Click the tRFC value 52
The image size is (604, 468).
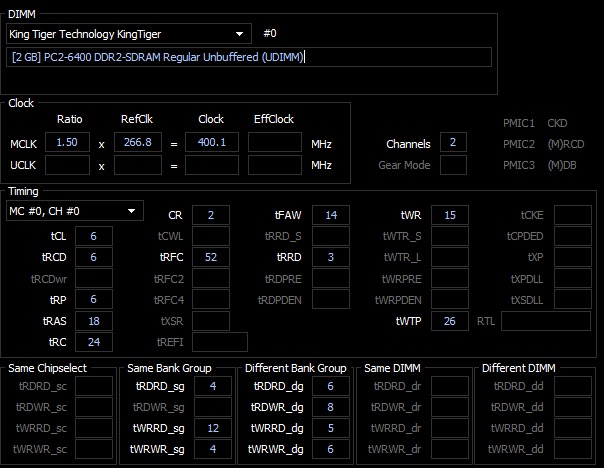click(x=211, y=257)
